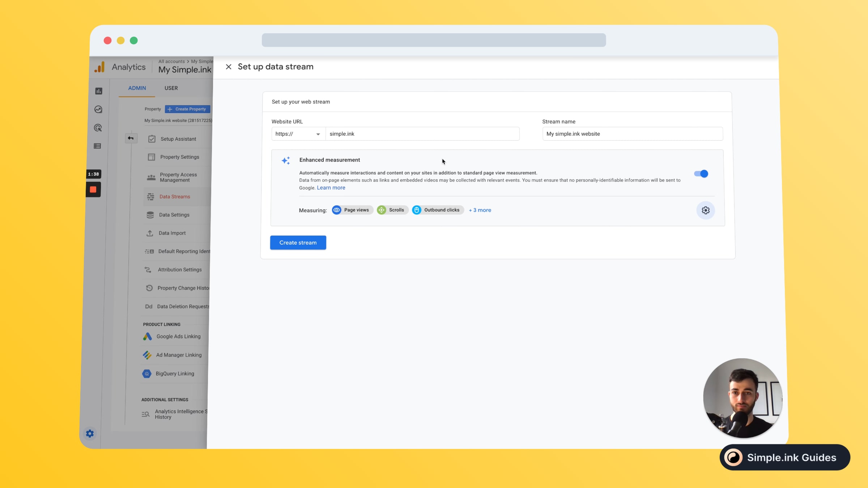This screenshot has width=868, height=488.
Task: Click the Create stream button
Action: click(298, 243)
